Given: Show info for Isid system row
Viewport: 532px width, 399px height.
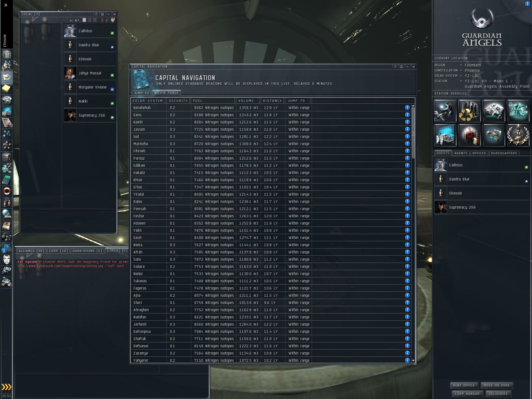Looking at the screenshot, I should (x=407, y=136).
